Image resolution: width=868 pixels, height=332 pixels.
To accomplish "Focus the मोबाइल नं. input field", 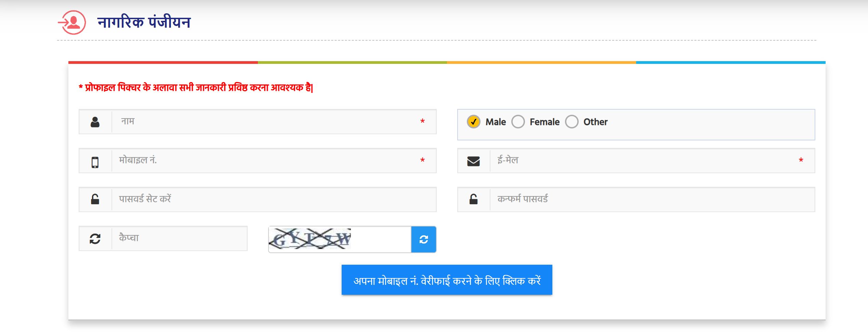I will pos(267,161).
